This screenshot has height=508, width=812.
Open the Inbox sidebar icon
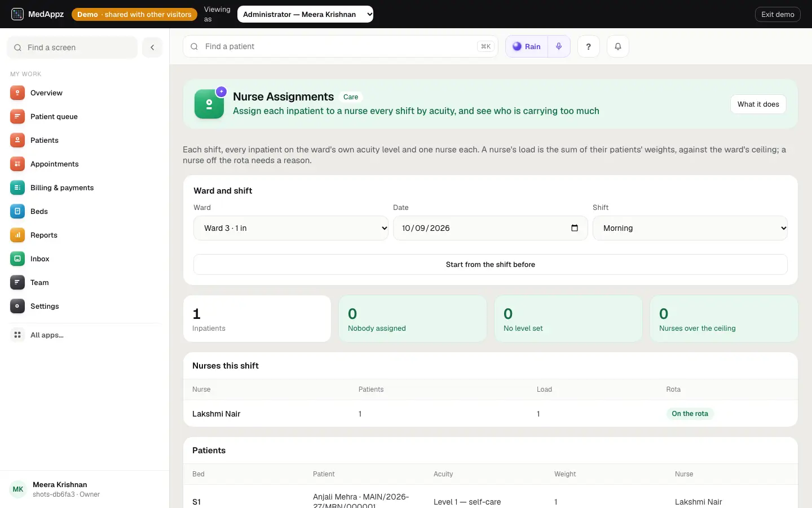click(17, 259)
